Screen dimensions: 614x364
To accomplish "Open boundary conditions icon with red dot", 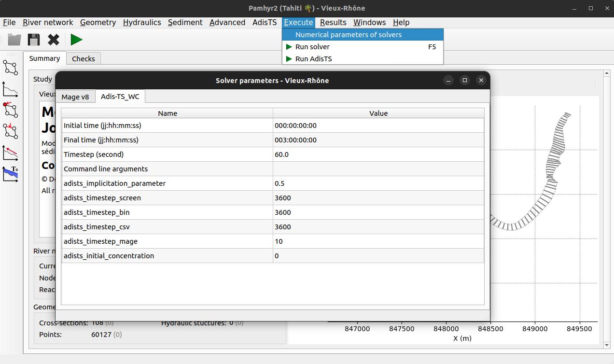I will tap(11, 110).
